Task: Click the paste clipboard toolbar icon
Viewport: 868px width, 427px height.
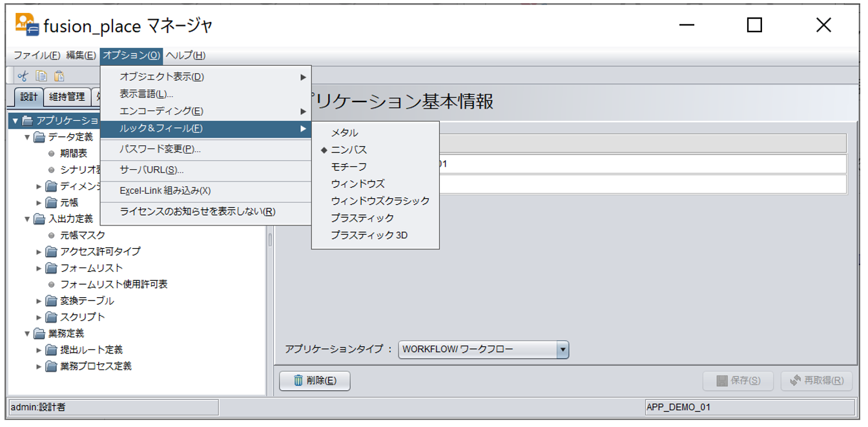Action: [x=59, y=76]
